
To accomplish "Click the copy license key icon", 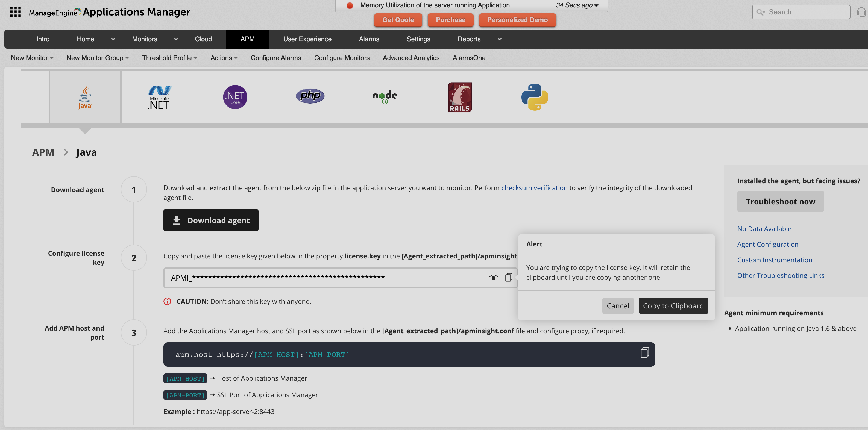I will click(x=508, y=277).
